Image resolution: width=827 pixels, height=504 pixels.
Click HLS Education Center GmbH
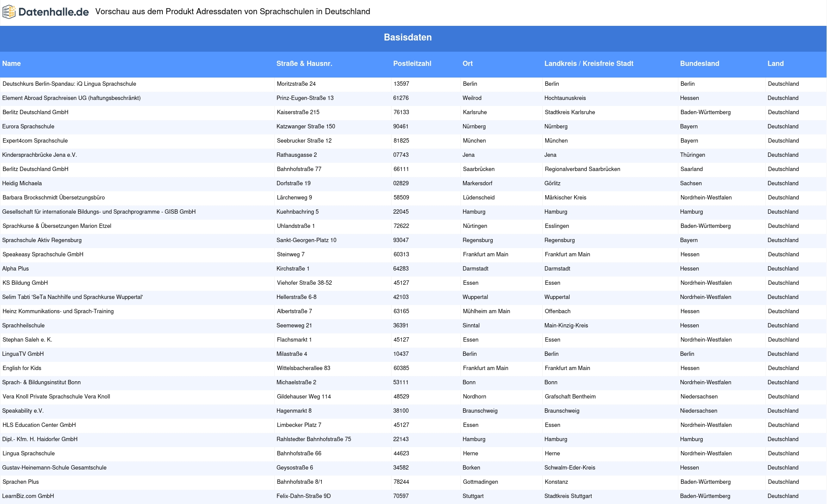[x=39, y=425]
